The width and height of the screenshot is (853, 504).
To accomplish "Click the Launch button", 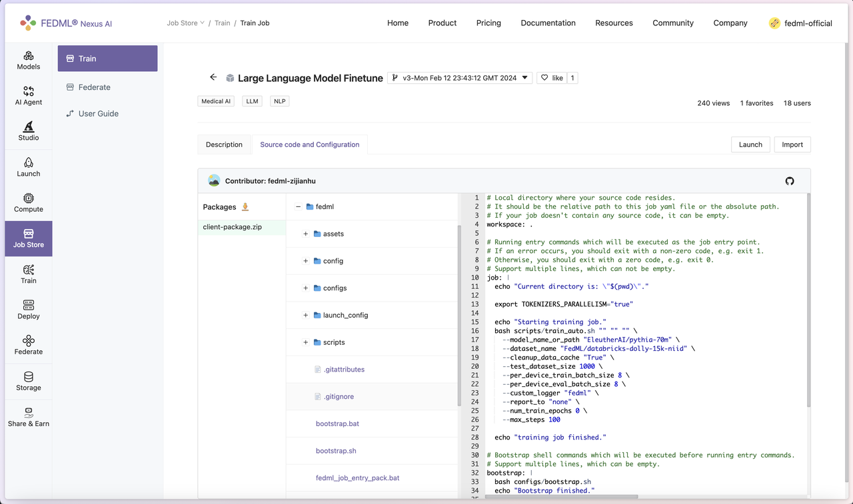I will click(x=750, y=144).
